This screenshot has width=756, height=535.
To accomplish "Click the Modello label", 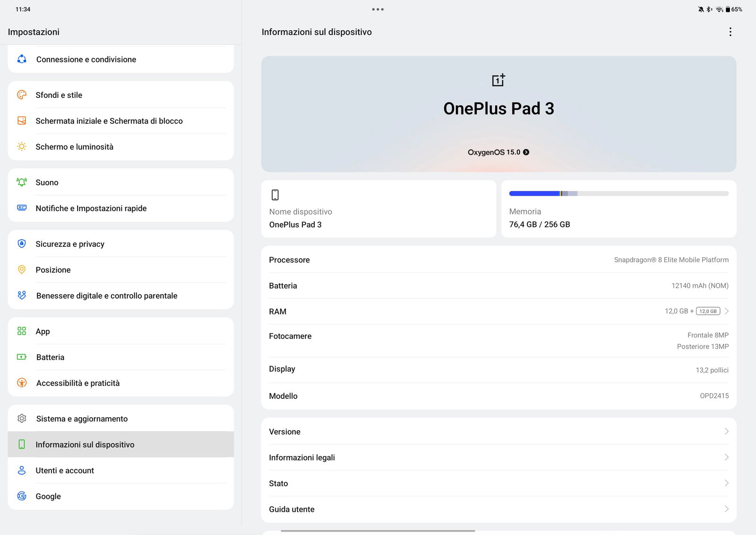I will coord(283,396).
